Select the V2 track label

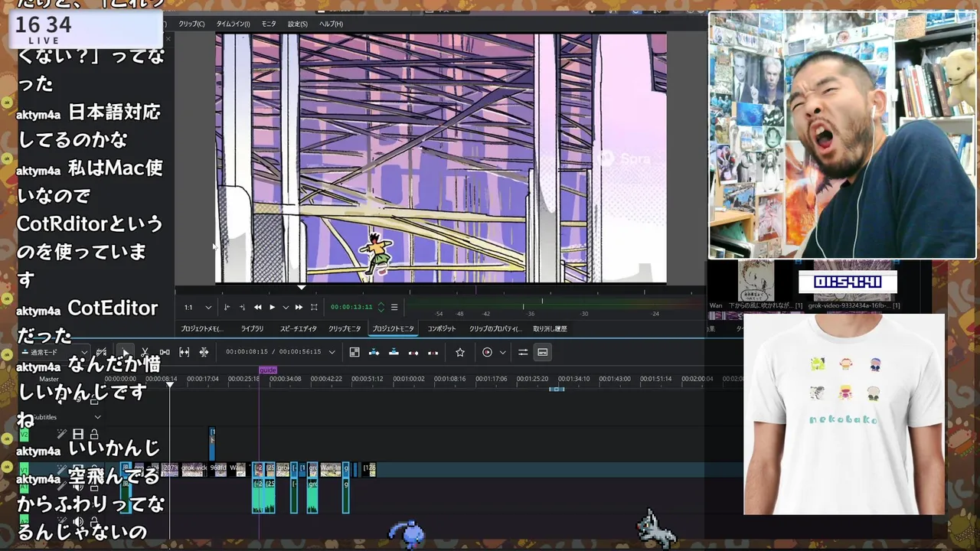coord(24,435)
